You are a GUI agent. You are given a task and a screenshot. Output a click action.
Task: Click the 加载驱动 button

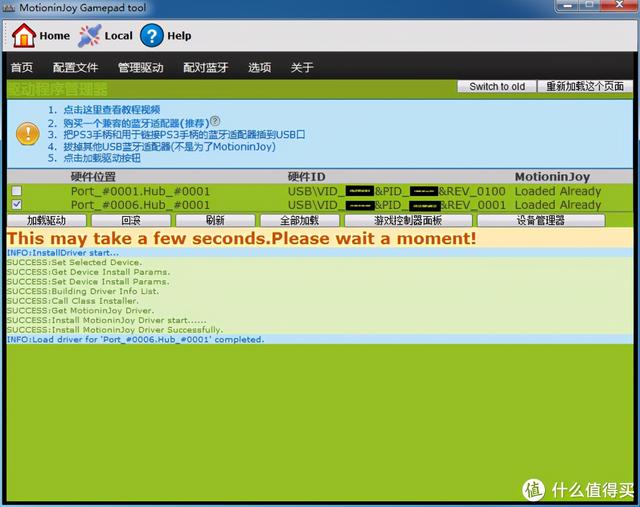(47, 220)
